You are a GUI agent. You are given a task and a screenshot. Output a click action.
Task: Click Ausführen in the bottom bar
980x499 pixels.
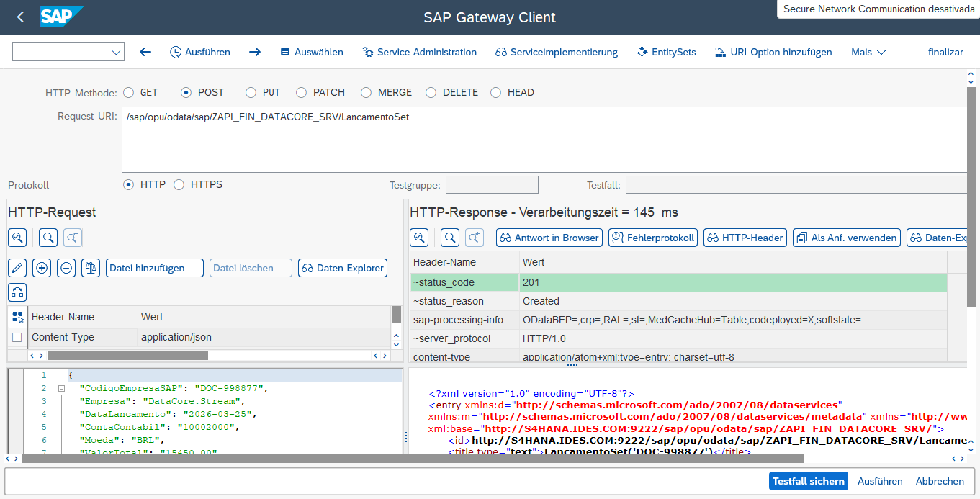coord(880,481)
